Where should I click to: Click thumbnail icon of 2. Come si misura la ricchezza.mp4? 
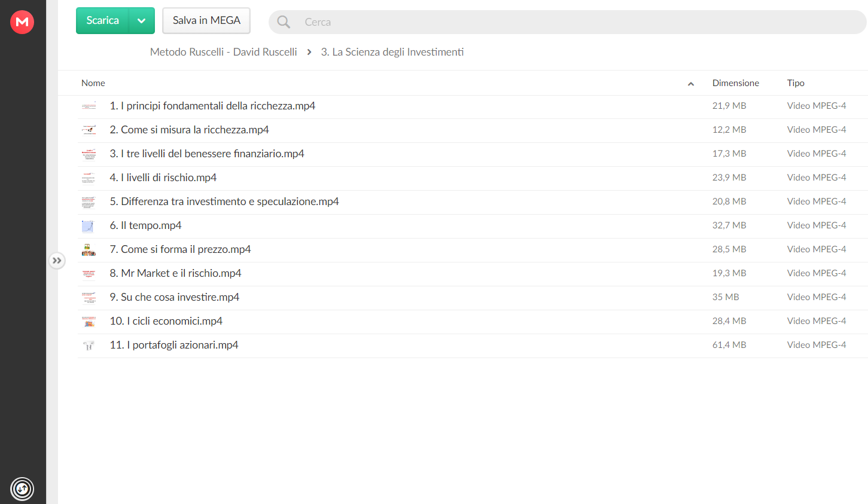coord(89,130)
